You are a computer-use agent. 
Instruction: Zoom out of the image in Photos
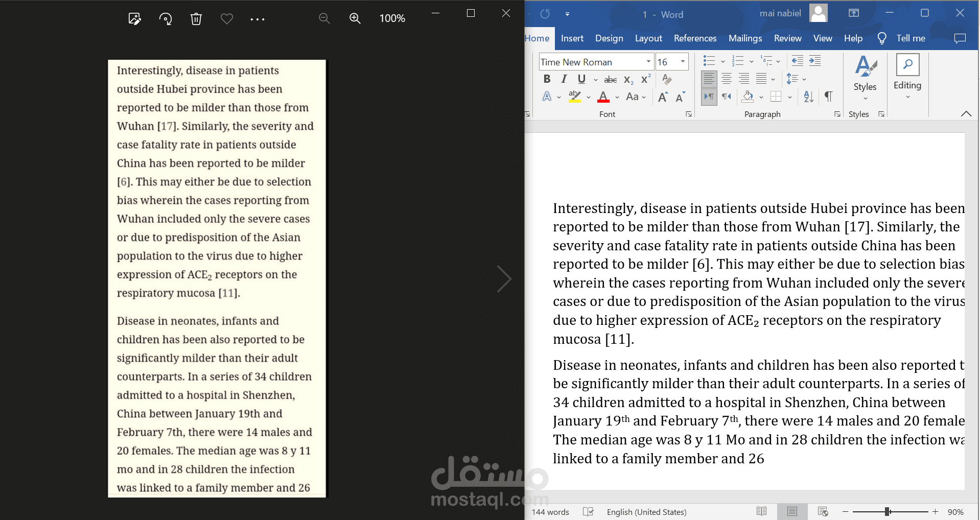[324, 18]
